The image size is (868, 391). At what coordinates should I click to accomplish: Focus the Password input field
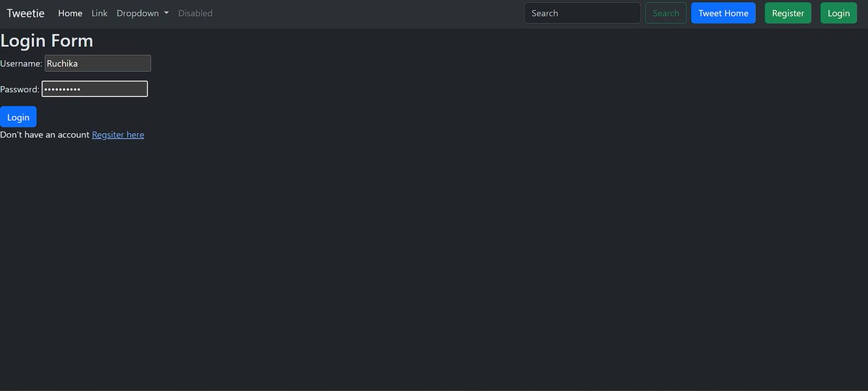[95, 89]
